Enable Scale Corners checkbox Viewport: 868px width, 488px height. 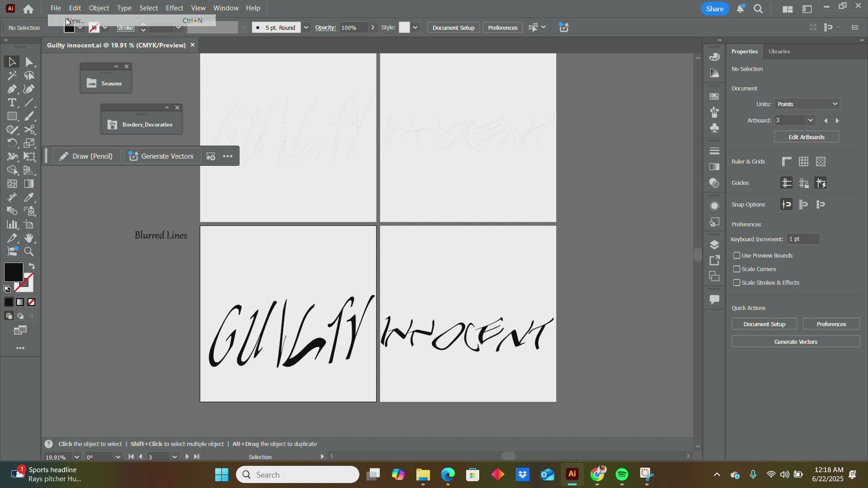(x=737, y=269)
